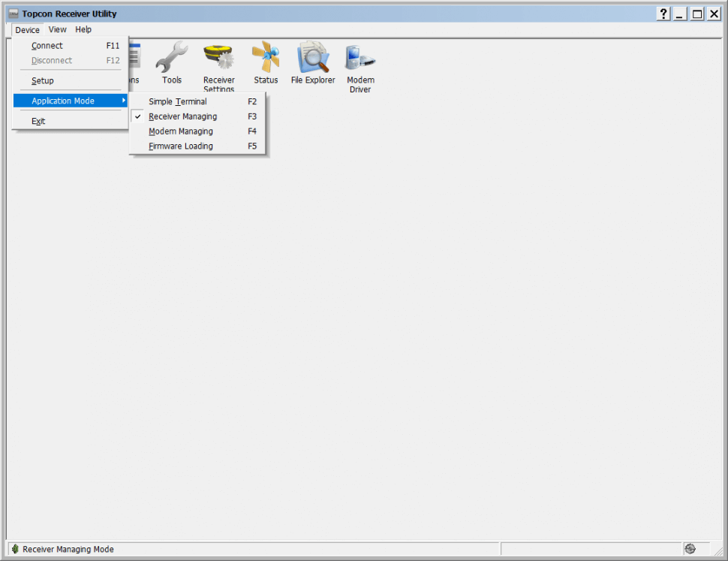Click the status bar compass icon
Screen dimensions: 728x561
[x=690, y=549]
